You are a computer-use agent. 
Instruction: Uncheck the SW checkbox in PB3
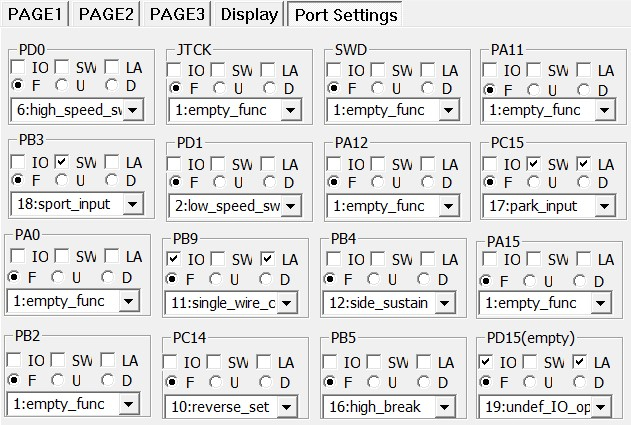tap(62, 162)
